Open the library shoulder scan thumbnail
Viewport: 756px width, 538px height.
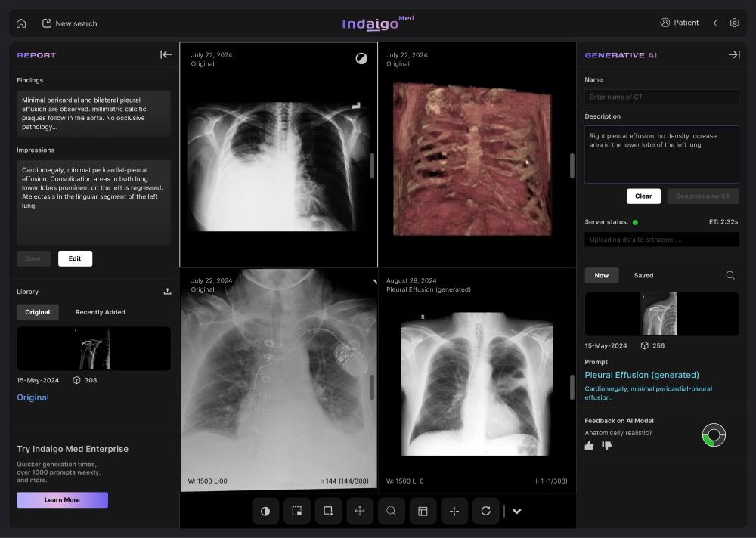[x=94, y=349]
